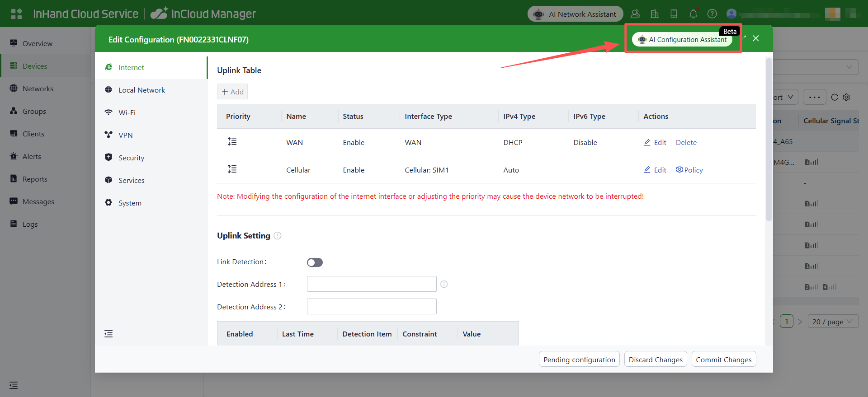Add a new uplink entry
The image size is (868, 397).
[232, 92]
